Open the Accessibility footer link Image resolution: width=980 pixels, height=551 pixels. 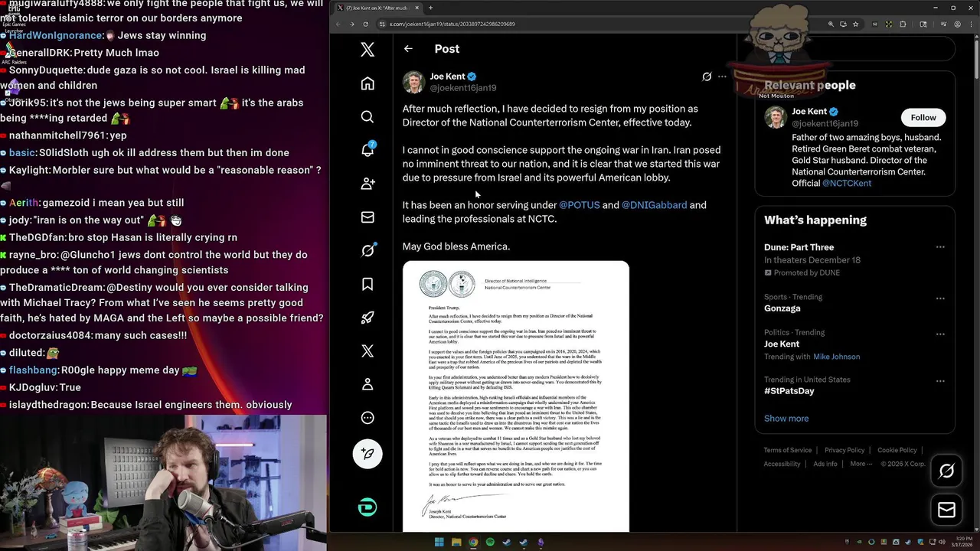(x=782, y=464)
